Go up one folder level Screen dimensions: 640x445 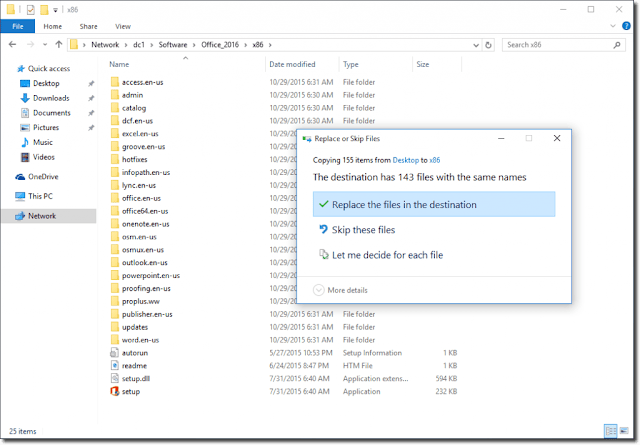point(59,44)
